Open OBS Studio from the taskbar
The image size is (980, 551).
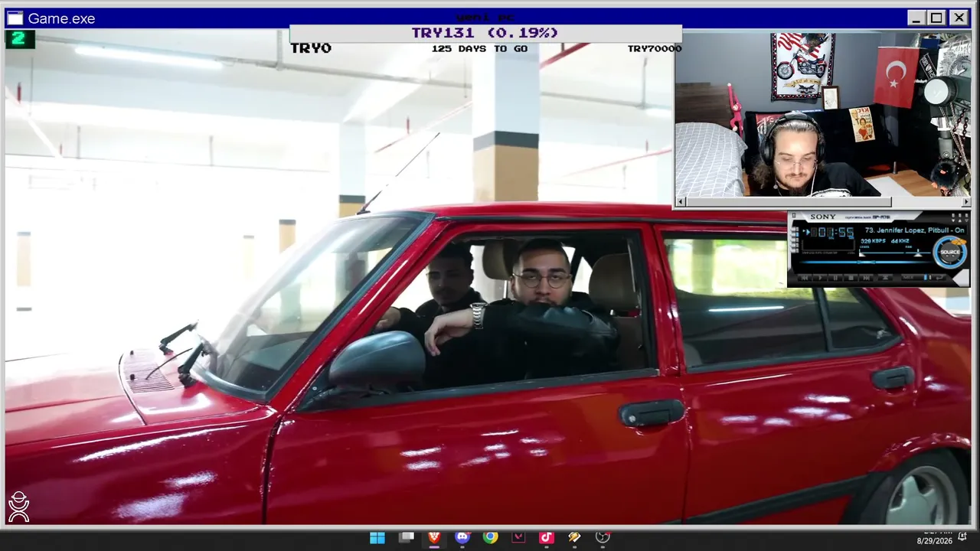603,537
